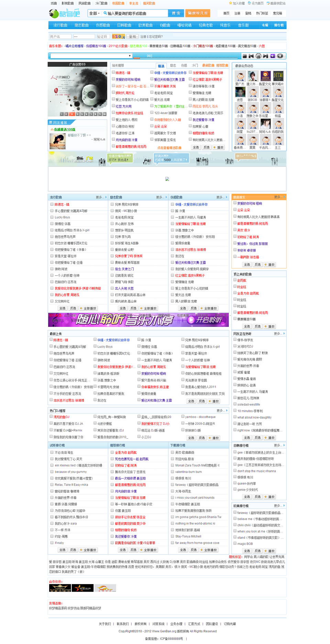
Task: Click the stop button in the player
Action: (x=245, y=56)
